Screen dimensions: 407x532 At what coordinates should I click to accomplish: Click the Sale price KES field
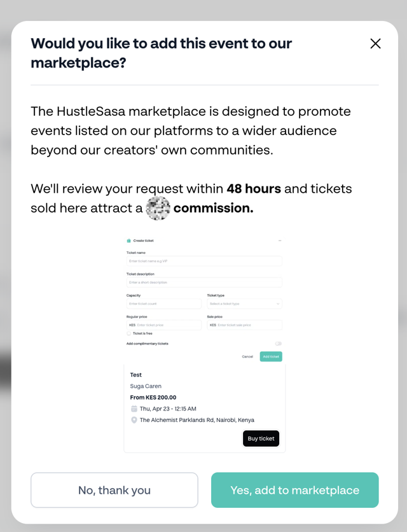click(245, 325)
